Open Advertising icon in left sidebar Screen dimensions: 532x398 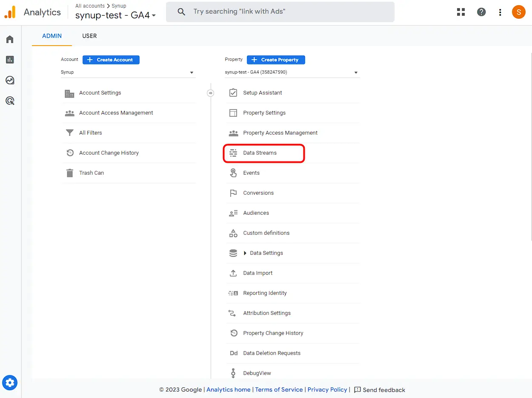[10, 101]
